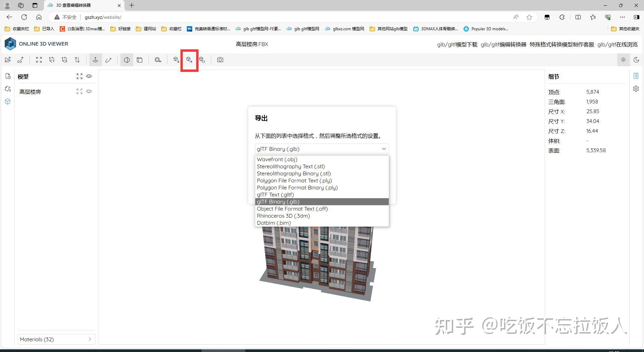The width and height of the screenshot is (644, 352).
Task: Open the meshes panel in left sidebar
Action: click(8, 101)
